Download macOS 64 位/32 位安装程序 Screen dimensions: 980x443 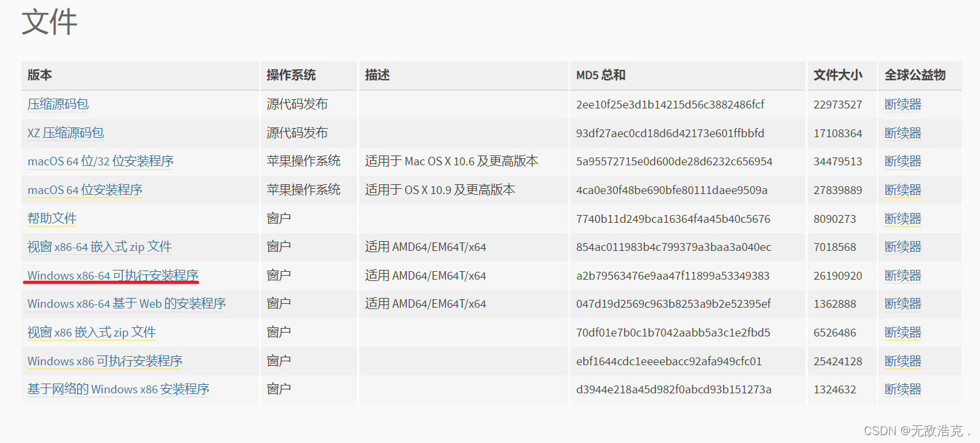pos(101,161)
